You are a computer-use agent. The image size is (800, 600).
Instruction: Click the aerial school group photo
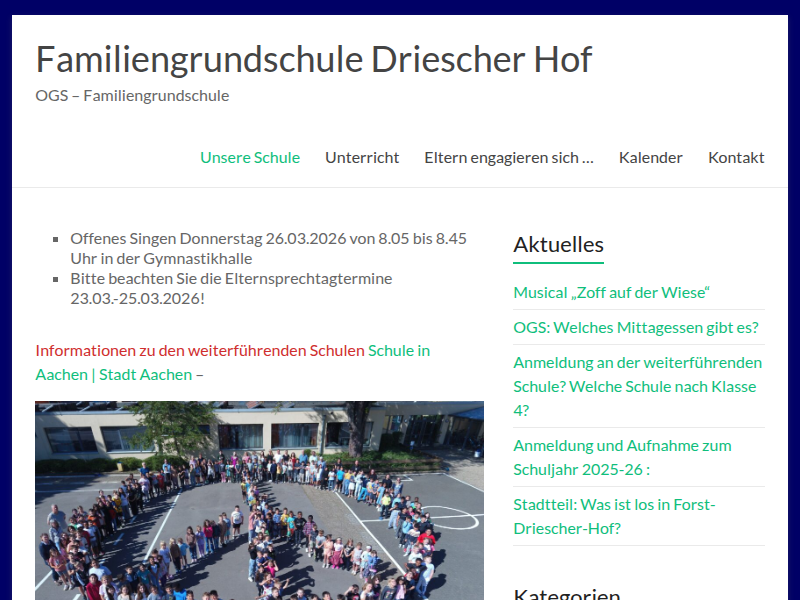click(x=259, y=500)
